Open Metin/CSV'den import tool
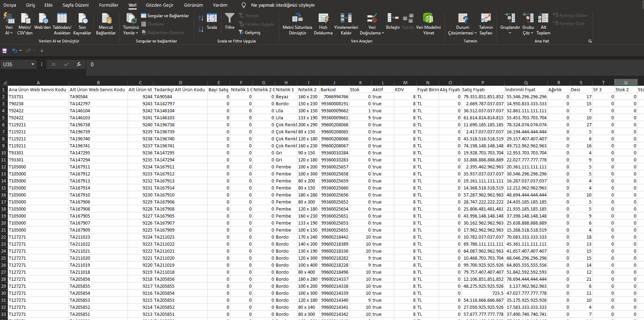644x320 pixels. point(25,24)
